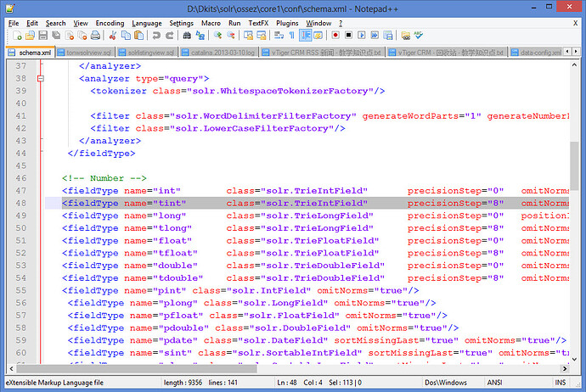The image size is (586, 392).
Task: Play back the recorded macro
Action: tap(362, 36)
